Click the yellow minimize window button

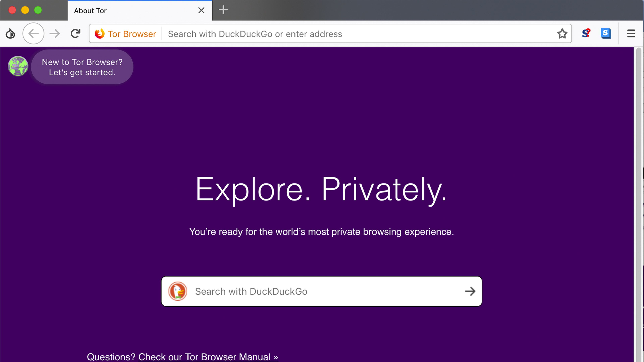tap(25, 10)
